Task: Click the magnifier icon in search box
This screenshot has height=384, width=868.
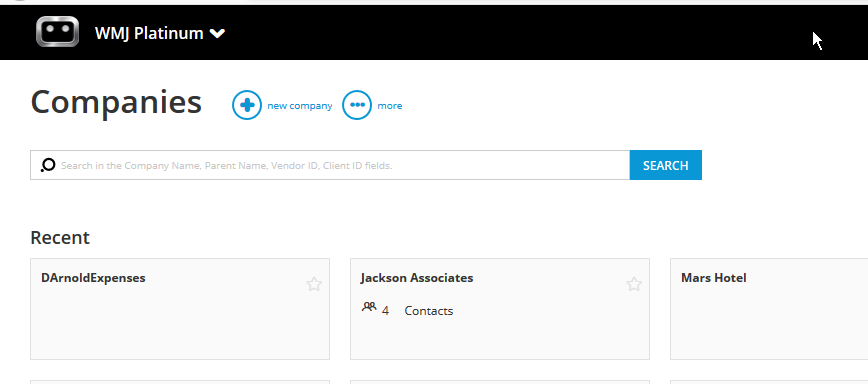Action: click(48, 165)
